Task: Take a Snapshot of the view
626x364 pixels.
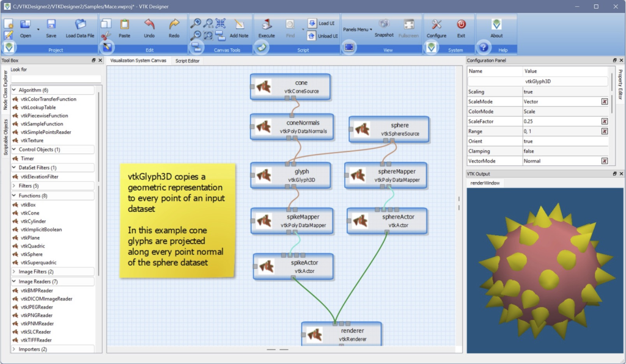Action: (x=384, y=25)
